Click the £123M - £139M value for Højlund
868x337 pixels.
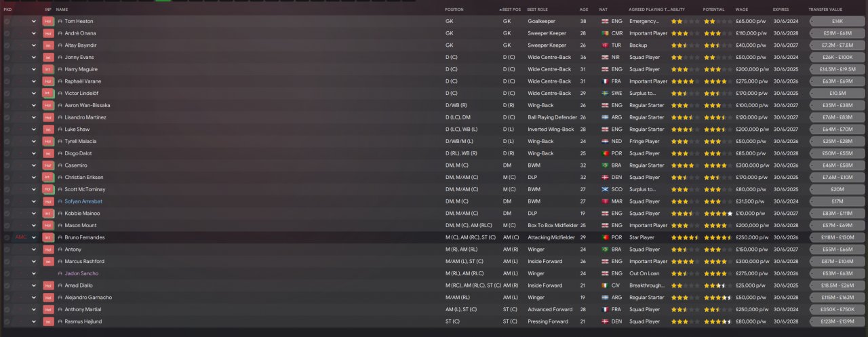pos(837,321)
